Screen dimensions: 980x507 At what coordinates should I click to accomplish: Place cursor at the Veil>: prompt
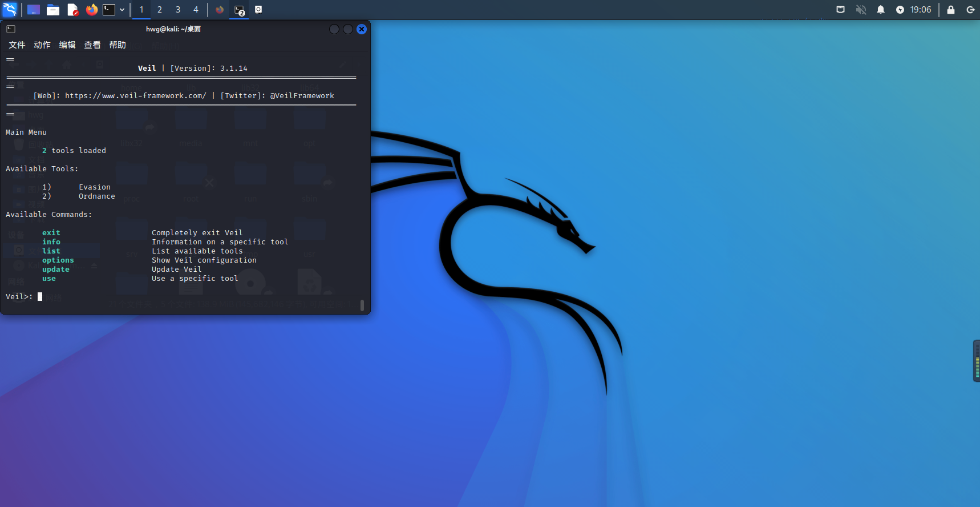[x=40, y=297]
